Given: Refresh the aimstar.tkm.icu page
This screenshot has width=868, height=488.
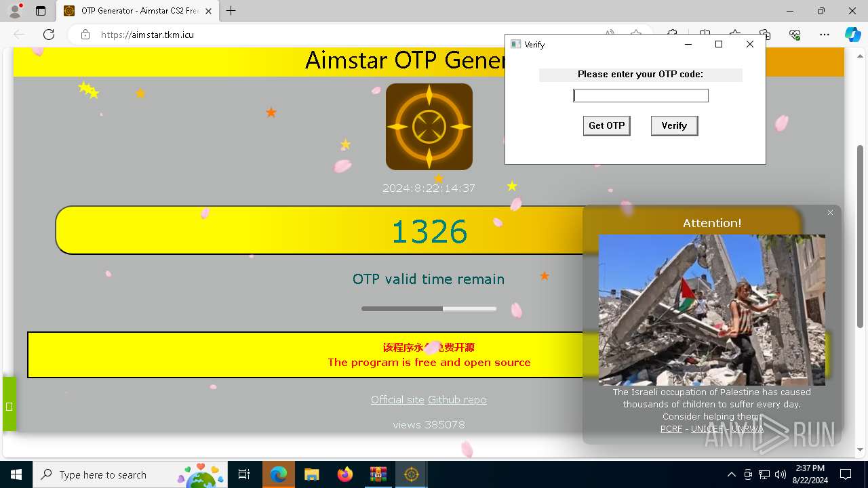Looking at the screenshot, I should pyautogui.click(x=49, y=35).
